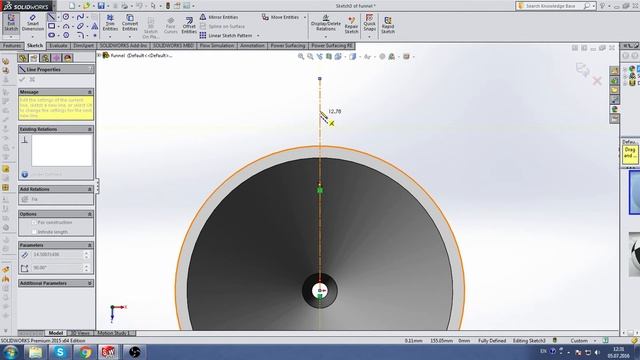Click the Exit Sketch button

(x=11, y=24)
